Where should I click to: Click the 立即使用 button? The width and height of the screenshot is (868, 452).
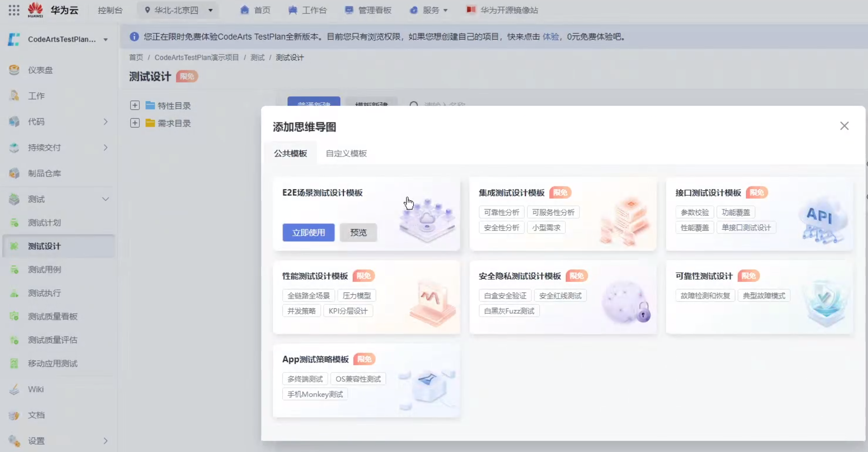pyautogui.click(x=308, y=232)
